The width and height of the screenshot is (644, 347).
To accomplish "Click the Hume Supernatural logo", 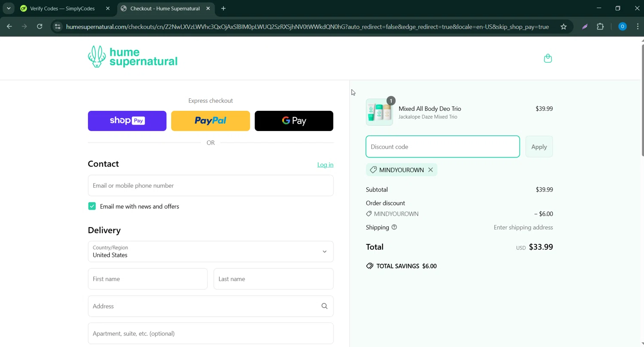I will [x=133, y=57].
